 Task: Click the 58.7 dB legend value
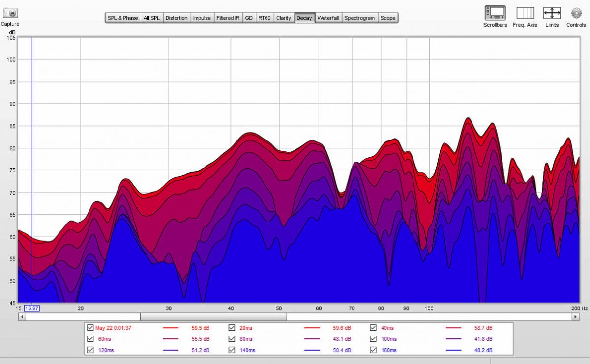pos(483,328)
